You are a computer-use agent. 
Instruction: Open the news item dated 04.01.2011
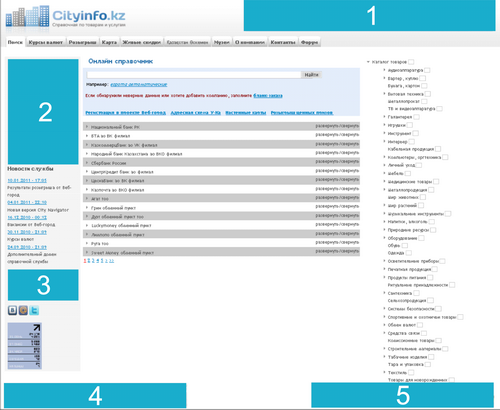[27, 202]
